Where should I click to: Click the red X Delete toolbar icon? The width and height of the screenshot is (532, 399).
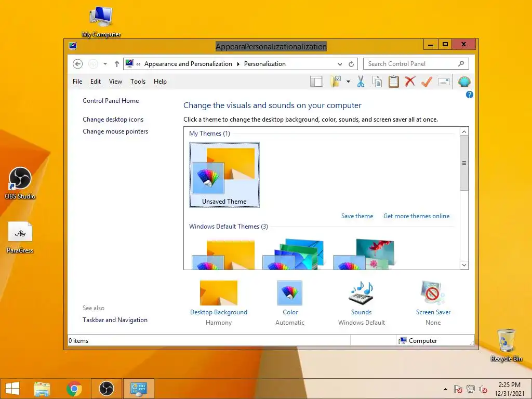(410, 82)
